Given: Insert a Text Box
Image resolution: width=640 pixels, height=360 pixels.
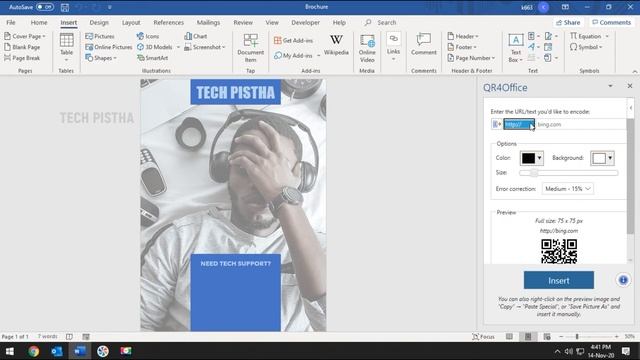Looking at the screenshot, I should click(x=516, y=48).
